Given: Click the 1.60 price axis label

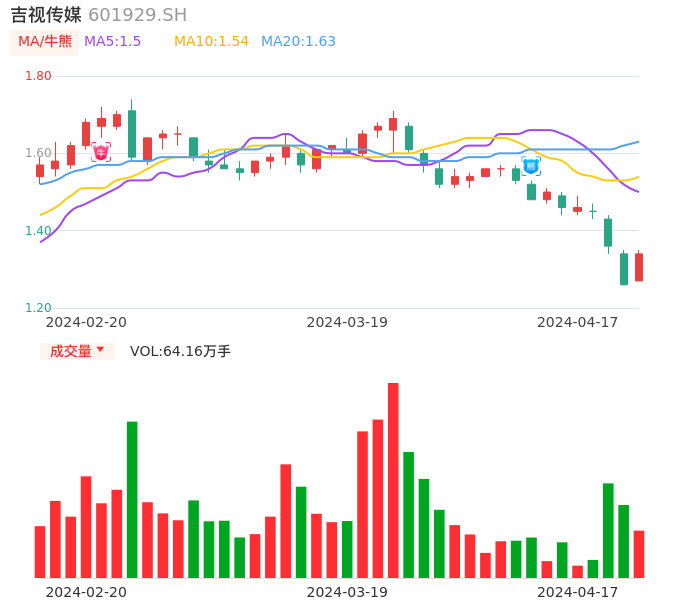Looking at the screenshot, I should click(38, 153).
